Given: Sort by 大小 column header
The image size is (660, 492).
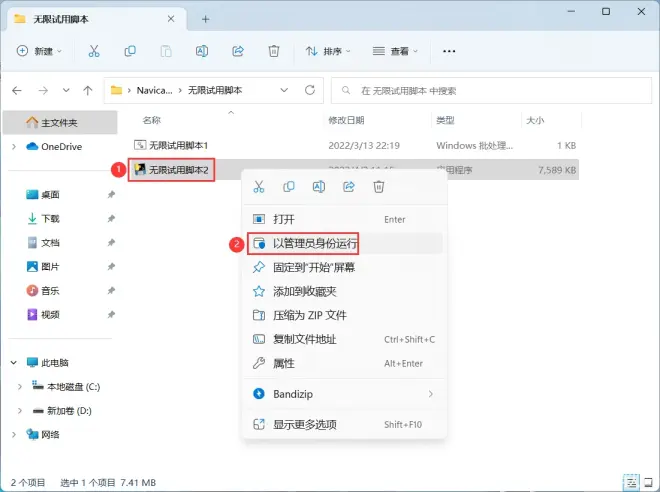Looking at the screenshot, I should pyautogui.click(x=535, y=120).
